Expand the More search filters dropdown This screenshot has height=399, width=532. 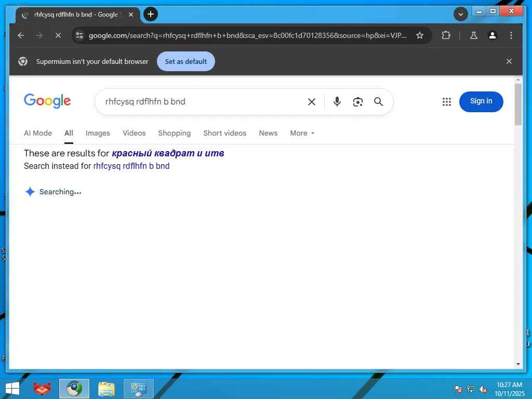(x=302, y=133)
